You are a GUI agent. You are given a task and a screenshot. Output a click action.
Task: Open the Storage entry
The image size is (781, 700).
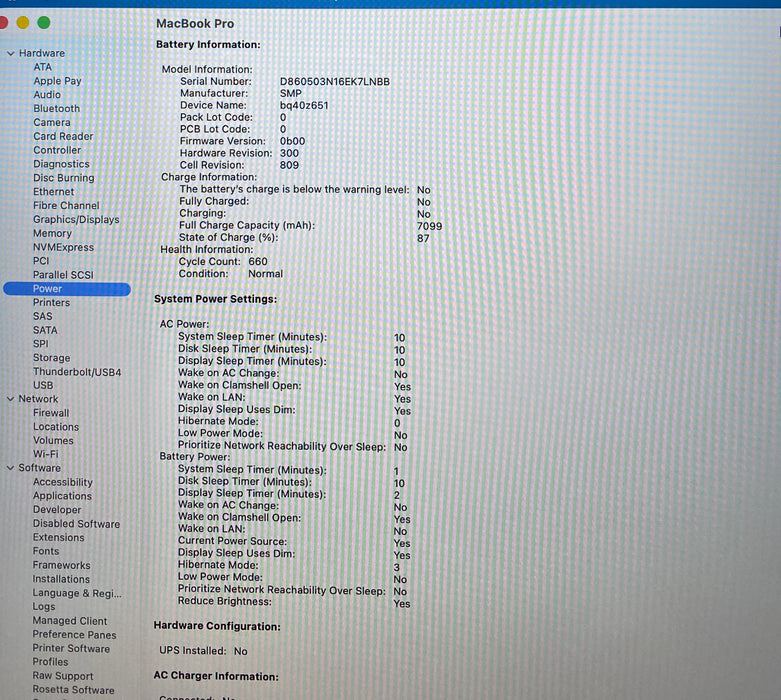[x=51, y=358]
